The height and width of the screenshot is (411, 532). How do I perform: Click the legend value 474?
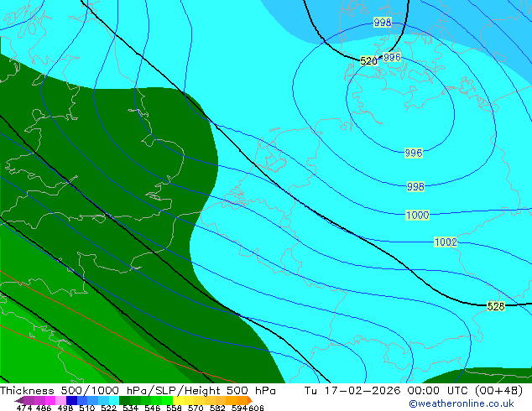24,408
